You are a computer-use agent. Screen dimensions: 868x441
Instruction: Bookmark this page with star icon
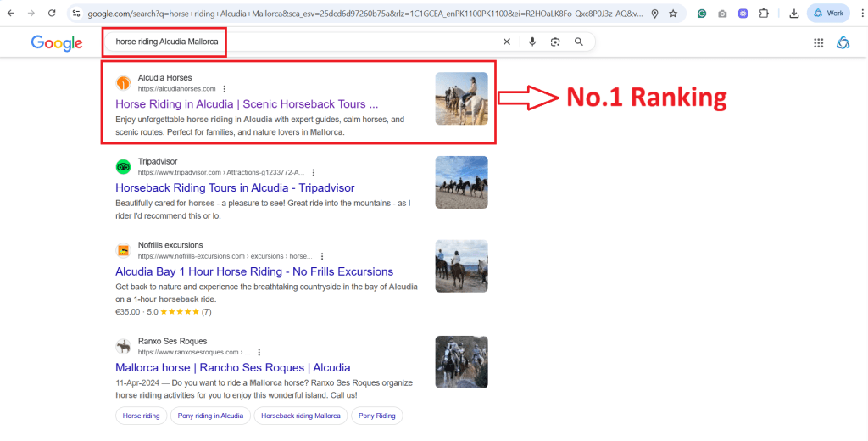pyautogui.click(x=673, y=14)
